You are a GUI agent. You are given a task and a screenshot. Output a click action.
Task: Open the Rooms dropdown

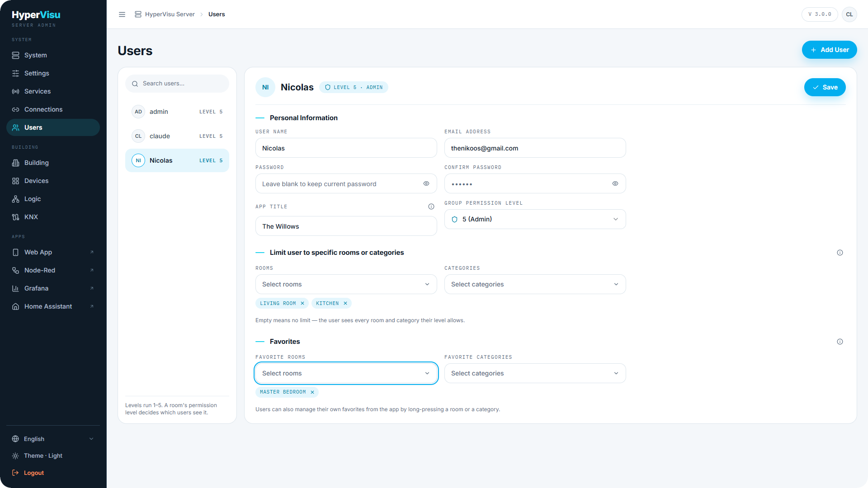(346, 284)
